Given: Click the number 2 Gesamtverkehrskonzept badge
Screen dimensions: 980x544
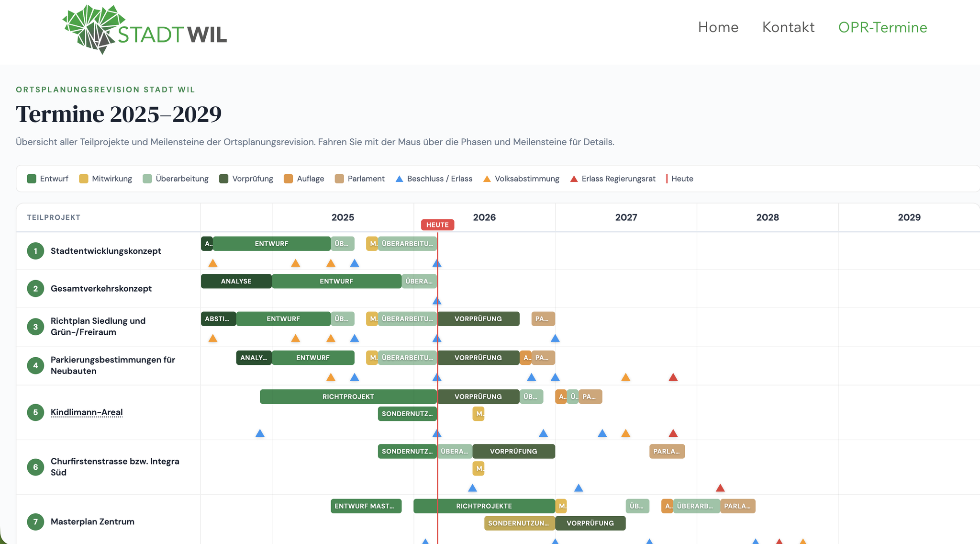Looking at the screenshot, I should click(35, 289).
